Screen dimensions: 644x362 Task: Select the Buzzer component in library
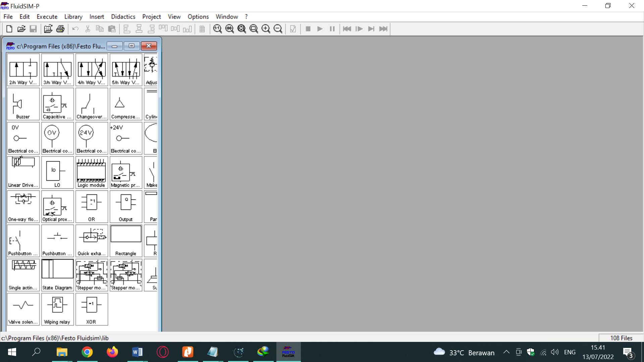pos(23,104)
